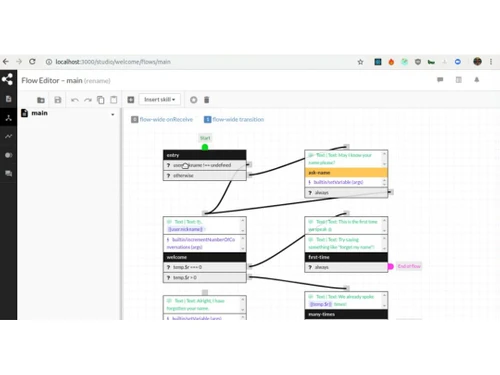
Task: Open the chat bubbles icon in sidebar
Action: click(x=8, y=173)
